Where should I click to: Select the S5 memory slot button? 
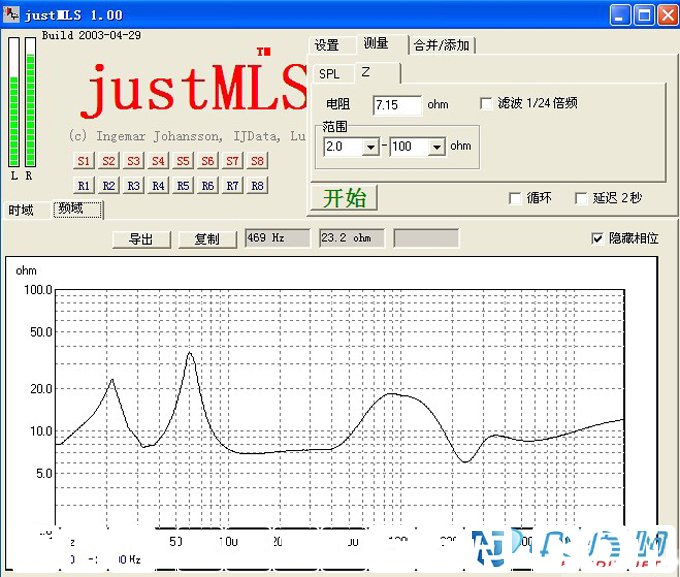(183, 161)
